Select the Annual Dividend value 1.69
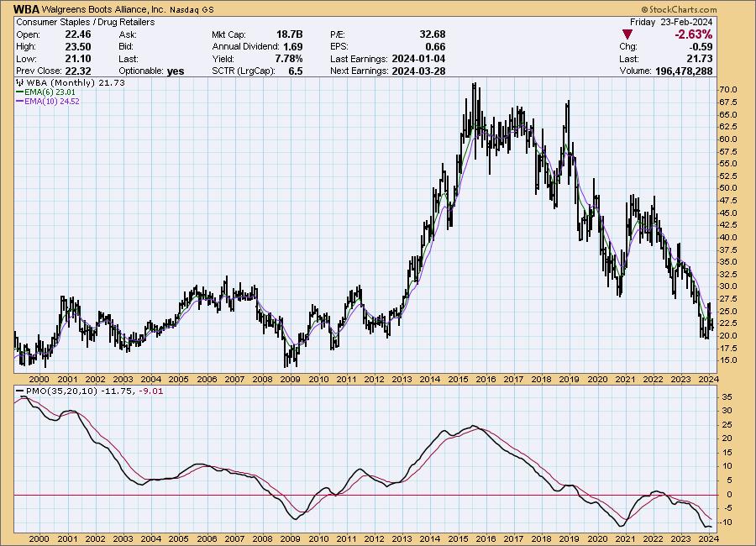 pos(293,47)
